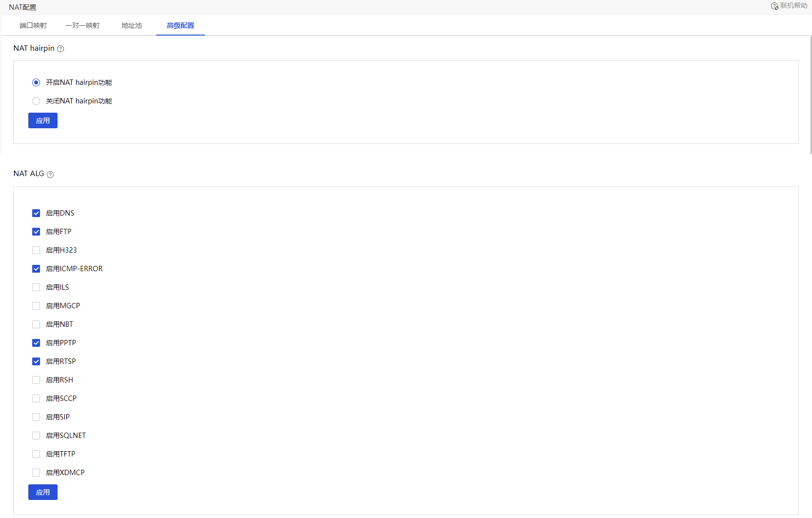
Task: Select 开启NAT hairpin功能 radio button
Action: point(36,82)
